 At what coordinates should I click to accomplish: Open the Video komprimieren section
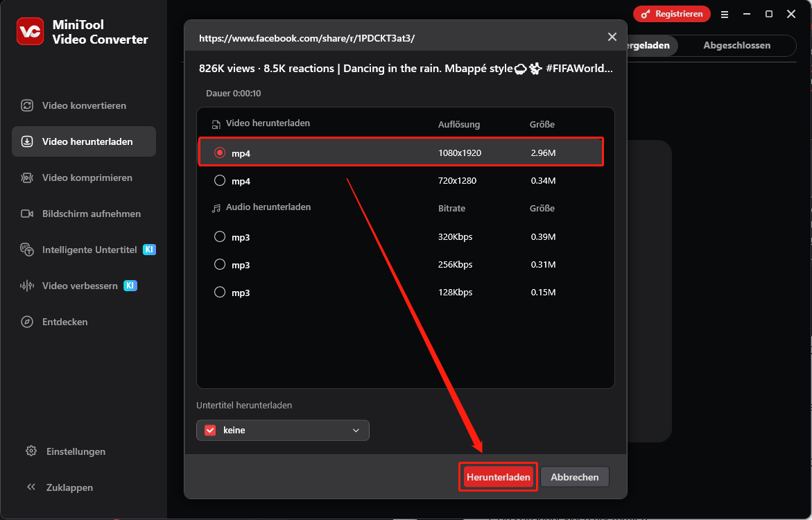pos(84,177)
